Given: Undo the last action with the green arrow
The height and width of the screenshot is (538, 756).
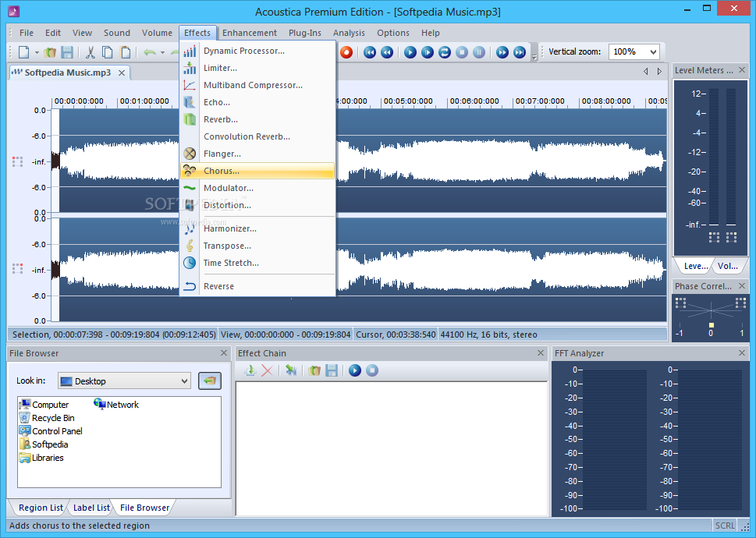Looking at the screenshot, I should click(x=150, y=52).
